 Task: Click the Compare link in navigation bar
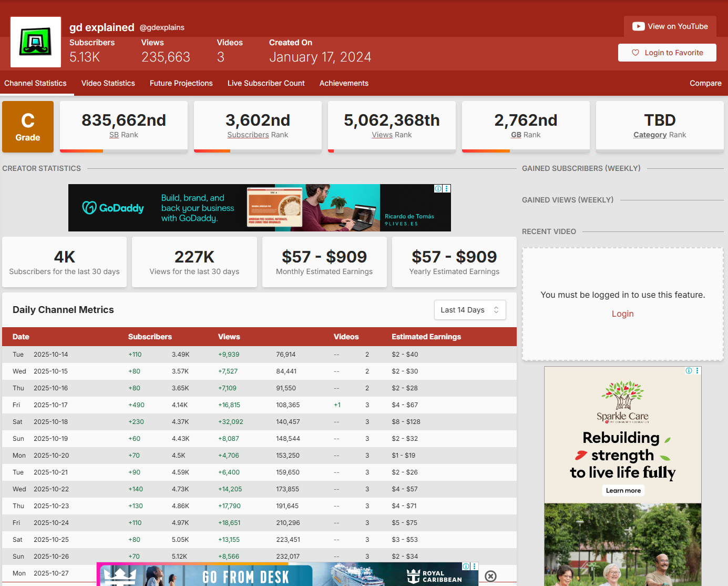pos(705,83)
